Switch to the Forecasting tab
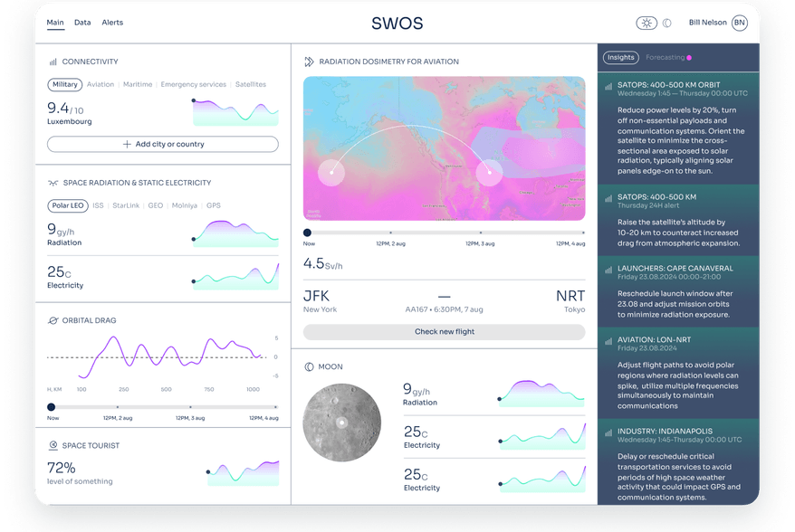 tap(665, 57)
